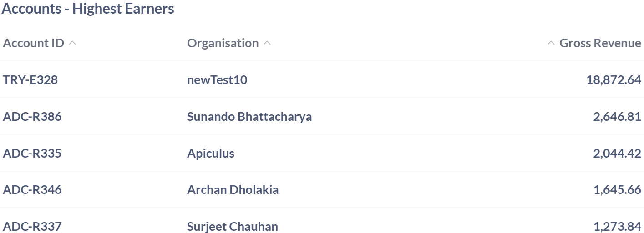Click the Archan Dholakia organisation cell
This screenshot has height=233, width=644.
(233, 190)
